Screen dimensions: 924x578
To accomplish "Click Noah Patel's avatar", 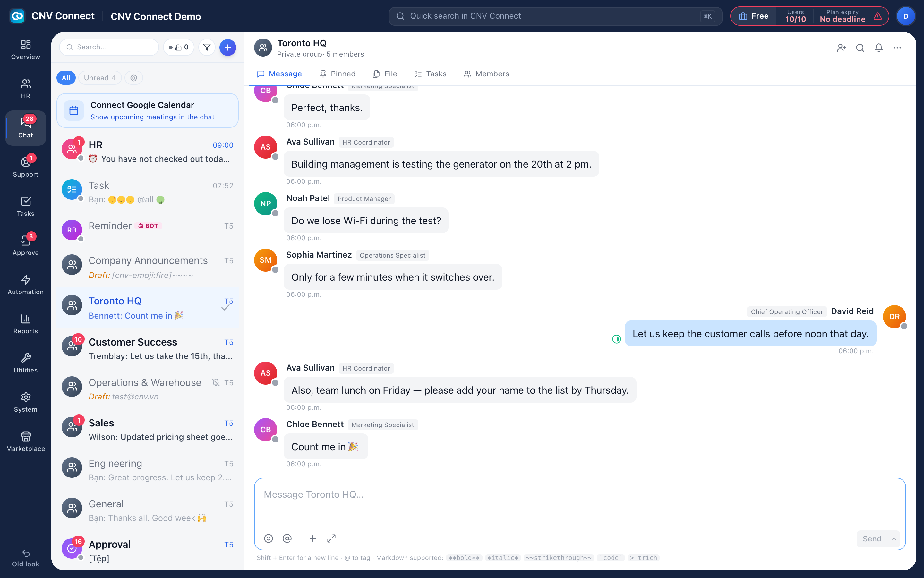I will click(265, 204).
